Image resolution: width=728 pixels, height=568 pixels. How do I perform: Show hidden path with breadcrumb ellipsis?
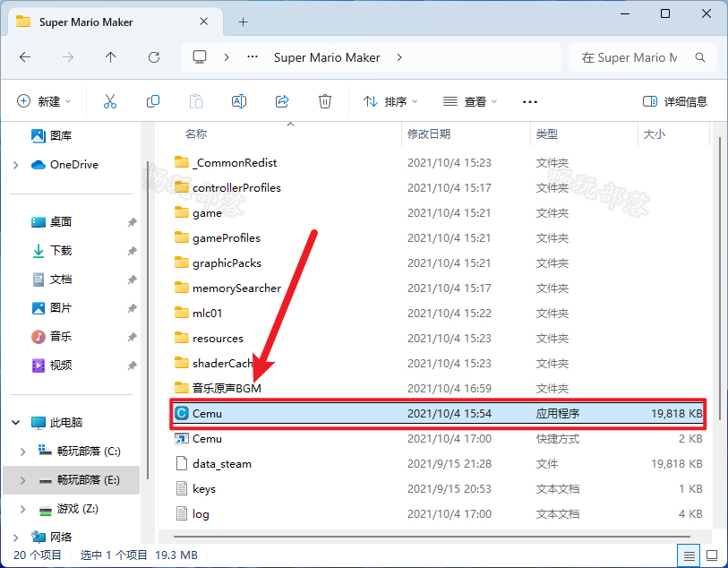253,57
